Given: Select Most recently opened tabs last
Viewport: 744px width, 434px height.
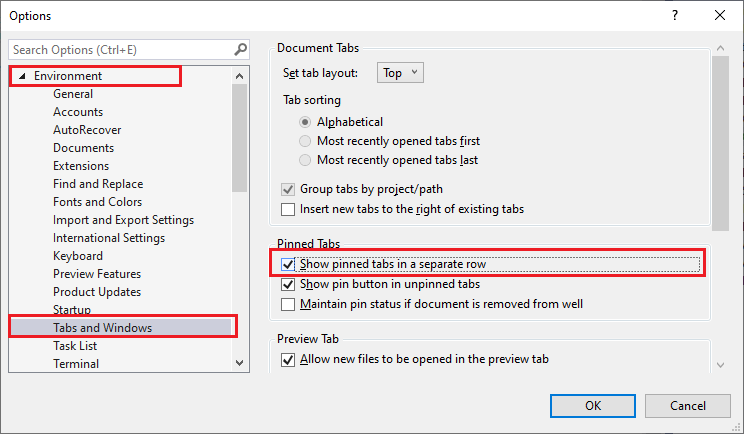Looking at the screenshot, I should [307, 160].
